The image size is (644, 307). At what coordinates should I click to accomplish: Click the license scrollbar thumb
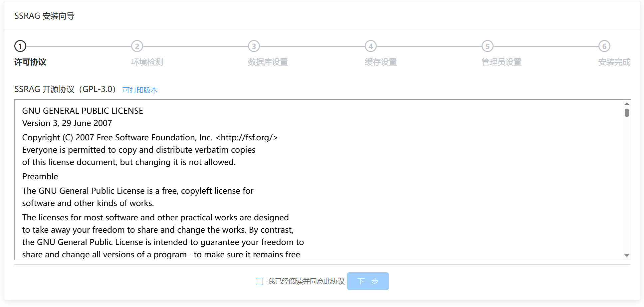[x=627, y=113]
